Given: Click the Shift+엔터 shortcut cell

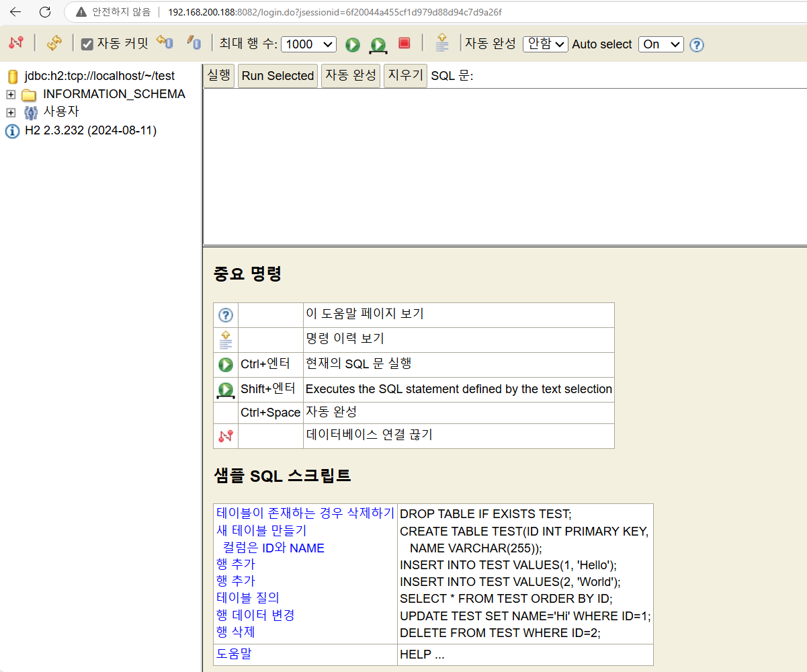Looking at the screenshot, I should (x=271, y=390).
